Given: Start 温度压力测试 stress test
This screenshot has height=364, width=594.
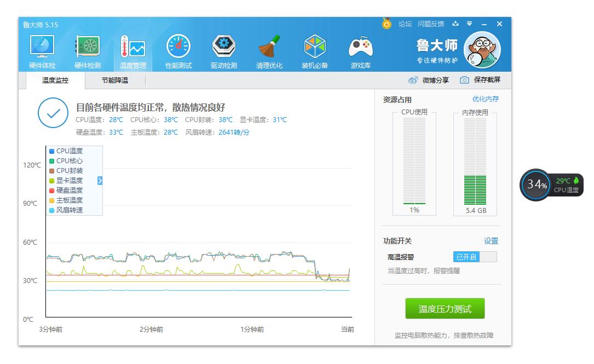Looking at the screenshot, I should (x=445, y=309).
